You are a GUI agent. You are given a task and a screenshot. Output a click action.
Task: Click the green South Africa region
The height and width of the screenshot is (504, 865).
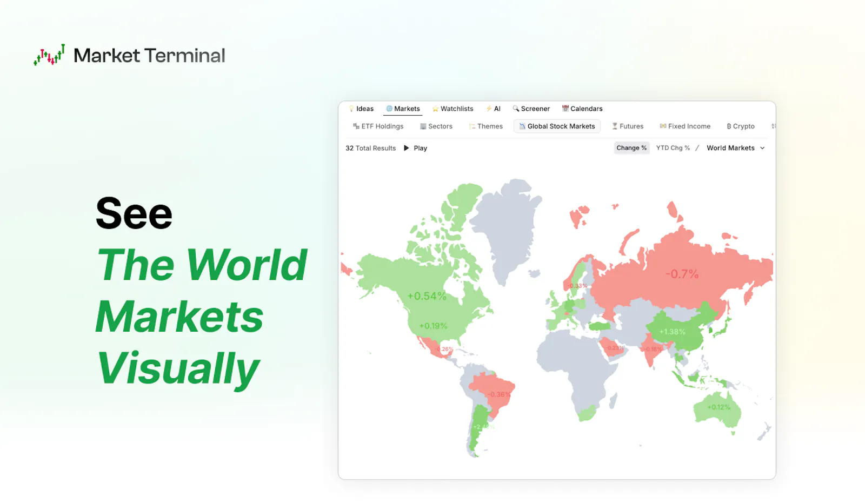587,414
